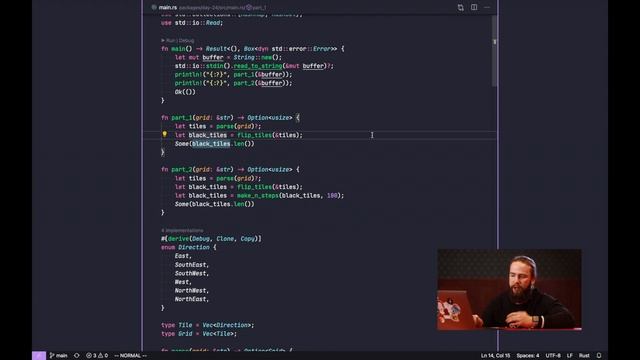Click the Run code lens above main

pyautogui.click(x=170, y=40)
